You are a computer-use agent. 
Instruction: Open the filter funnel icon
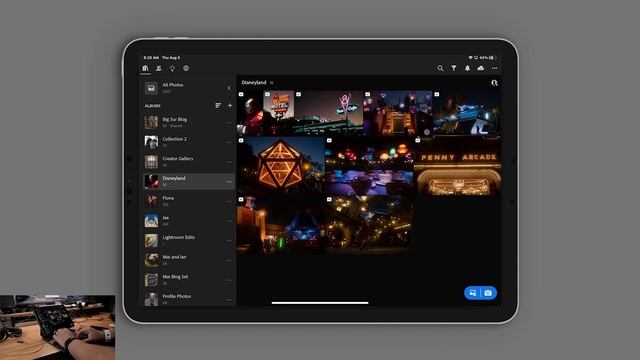pyautogui.click(x=454, y=68)
